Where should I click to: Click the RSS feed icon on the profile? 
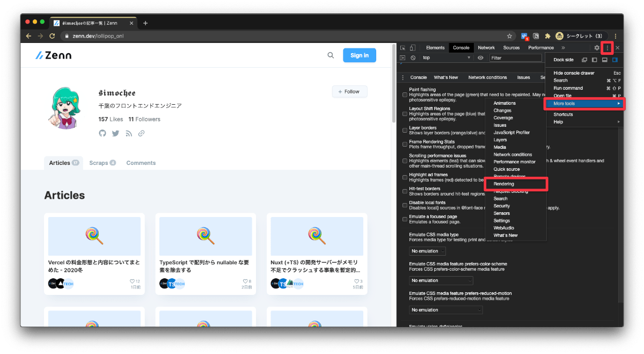coord(129,133)
